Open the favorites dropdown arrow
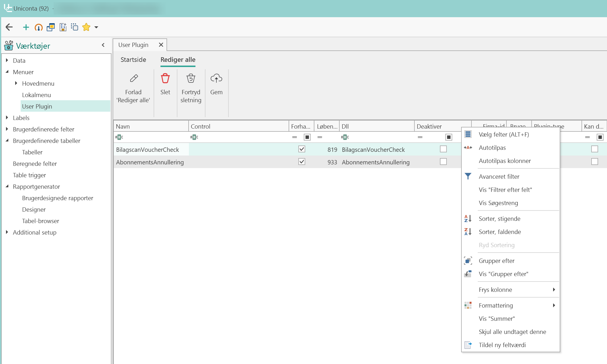This screenshot has width=607, height=364. pos(96,27)
